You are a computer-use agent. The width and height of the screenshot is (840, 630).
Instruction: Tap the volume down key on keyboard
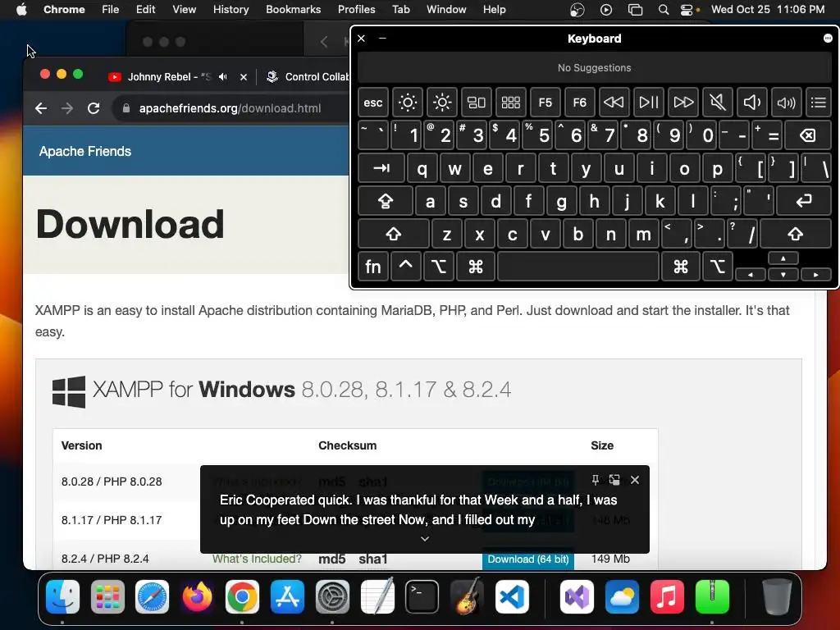[x=751, y=103]
